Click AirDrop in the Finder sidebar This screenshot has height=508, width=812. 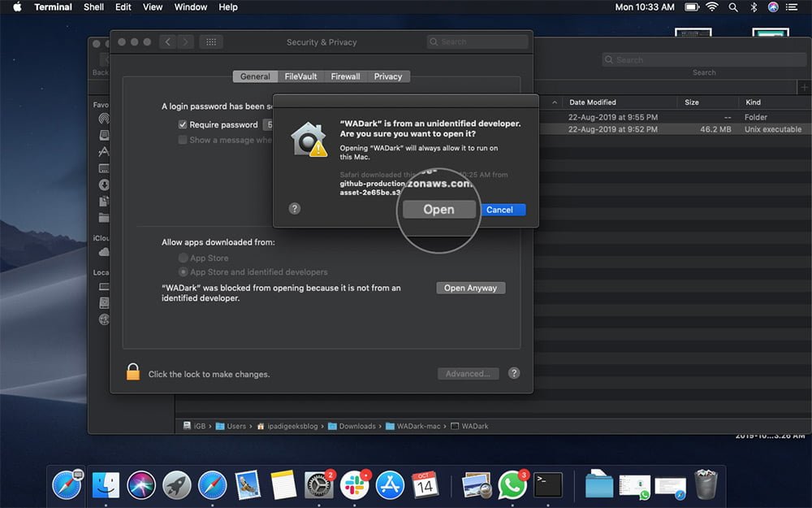click(104, 118)
